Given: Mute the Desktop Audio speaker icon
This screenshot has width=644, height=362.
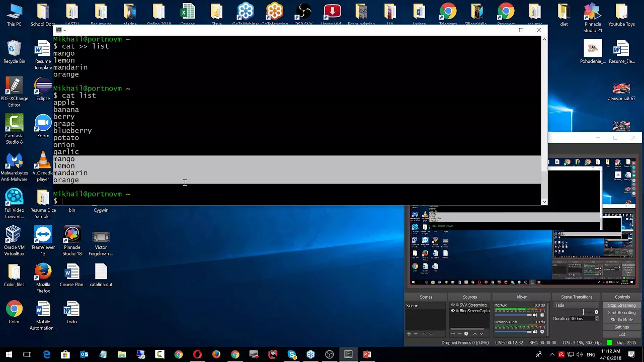Looking at the screenshot, I should [535, 332].
